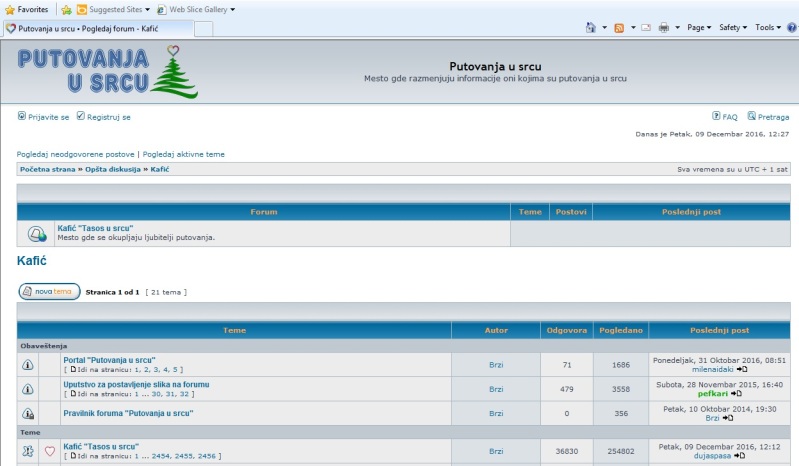Open Kafić "Tasos u srcu" topic in Teme section
Image resolution: width=799 pixels, height=466 pixels.
pyautogui.click(x=101, y=447)
